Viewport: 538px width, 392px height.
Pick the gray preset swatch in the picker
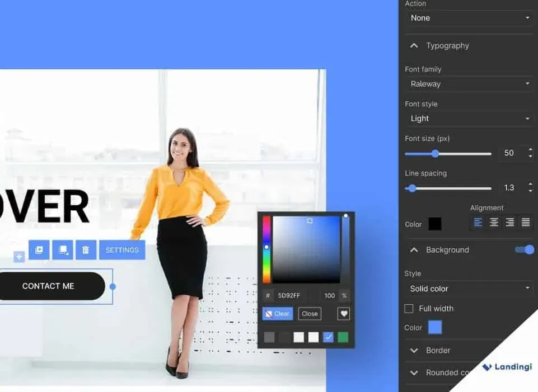269,337
